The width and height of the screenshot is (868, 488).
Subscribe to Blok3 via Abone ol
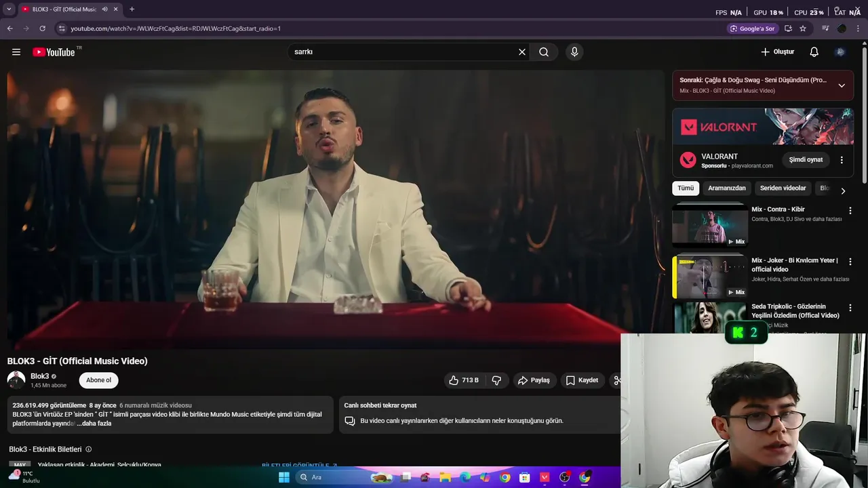[98, 380]
